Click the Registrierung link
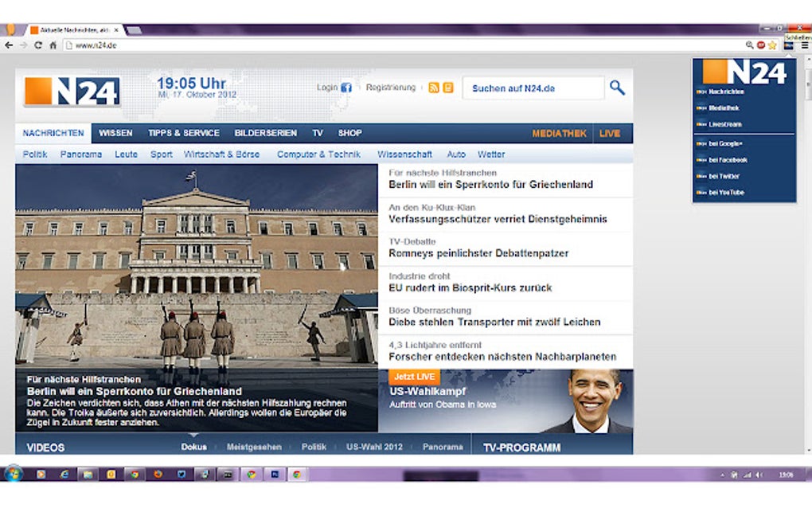The height and width of the screenshot is (508, 812). [x=391, y=88]
